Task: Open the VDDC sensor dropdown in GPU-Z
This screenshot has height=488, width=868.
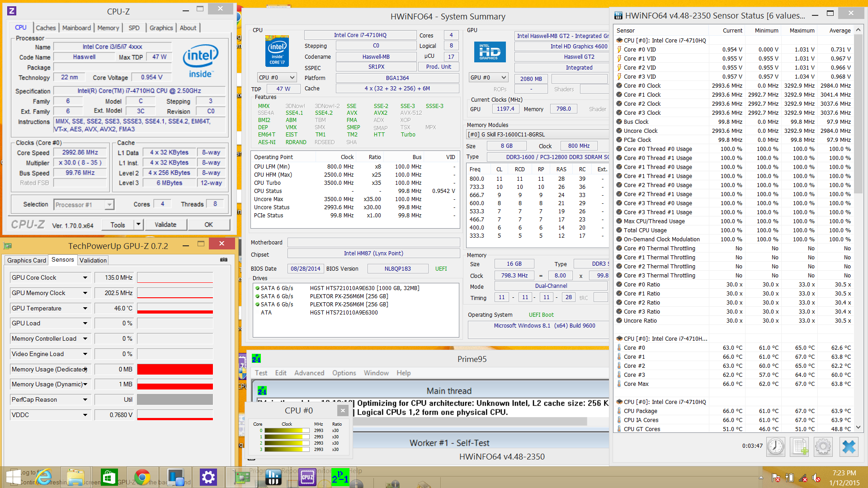Action: 85,415
